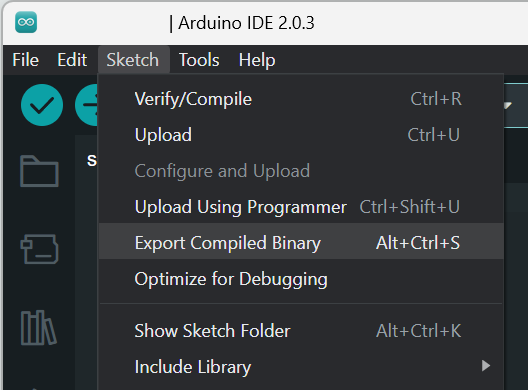The height and width of the screenshot is (390, 528).
Task: Click the Upload arrow toolbar button
Action: (87, 105)
